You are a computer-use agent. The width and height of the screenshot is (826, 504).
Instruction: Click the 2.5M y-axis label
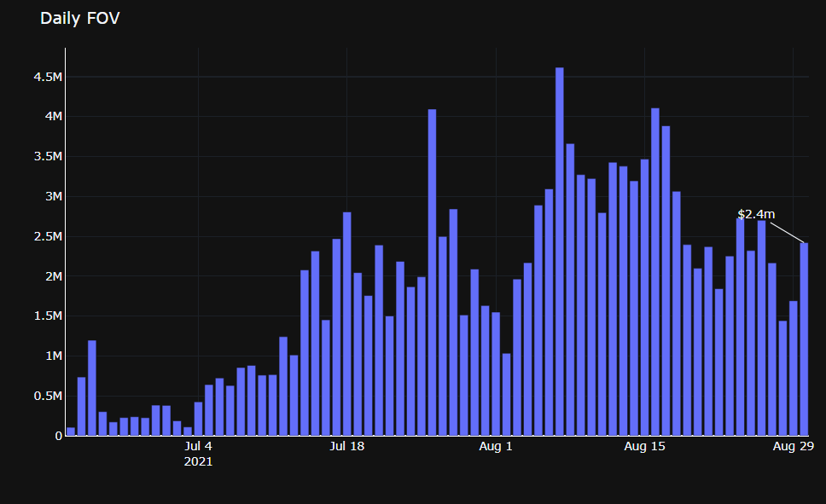48,236
